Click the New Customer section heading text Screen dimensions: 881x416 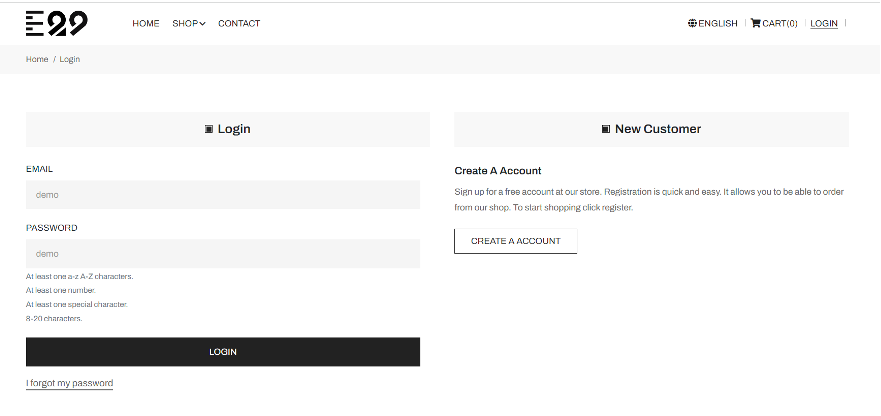tap(658, 129)
